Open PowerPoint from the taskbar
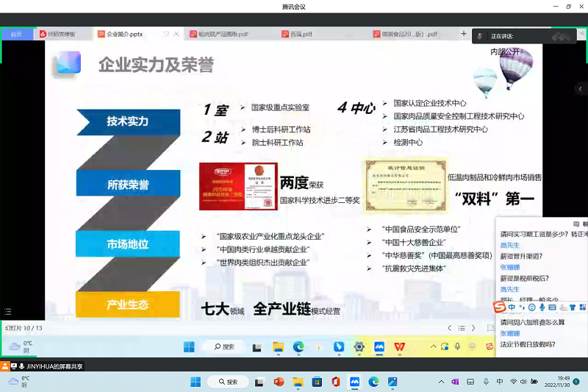Screen dimensions: 588x392 pos(279,382)
